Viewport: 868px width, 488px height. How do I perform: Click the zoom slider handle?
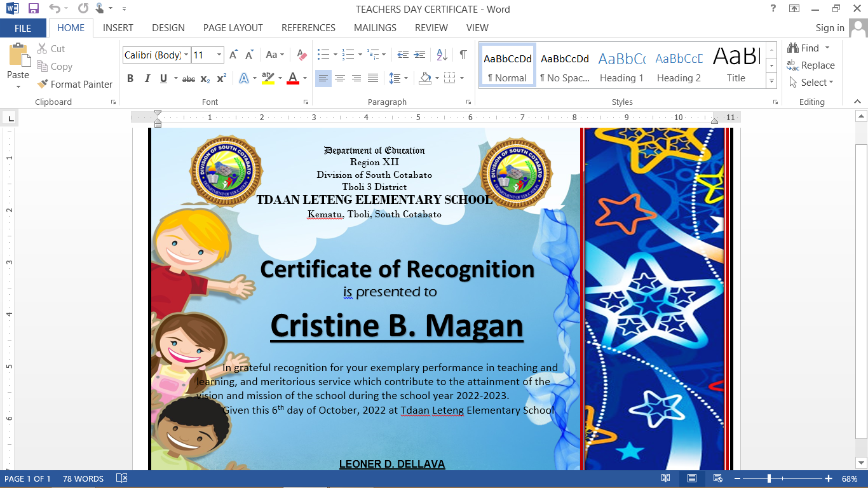pyautogui.click(x=769, y=478)
